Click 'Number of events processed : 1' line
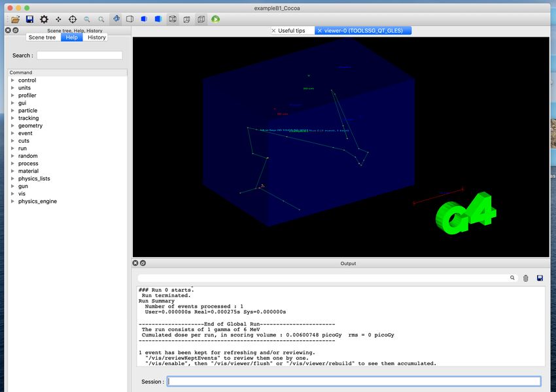 [194, 306]
